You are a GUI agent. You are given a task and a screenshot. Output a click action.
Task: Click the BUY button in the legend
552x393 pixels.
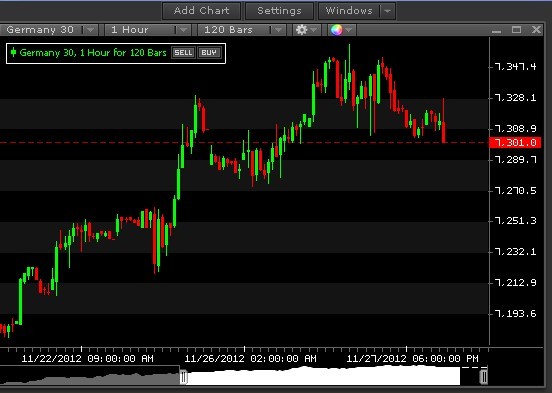(x=209, y=53)
